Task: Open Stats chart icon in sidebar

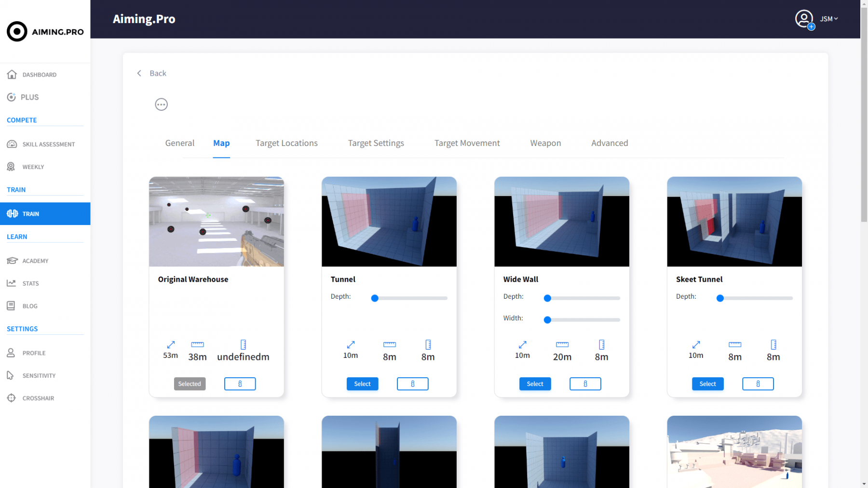Action: (x=12, y=283)
